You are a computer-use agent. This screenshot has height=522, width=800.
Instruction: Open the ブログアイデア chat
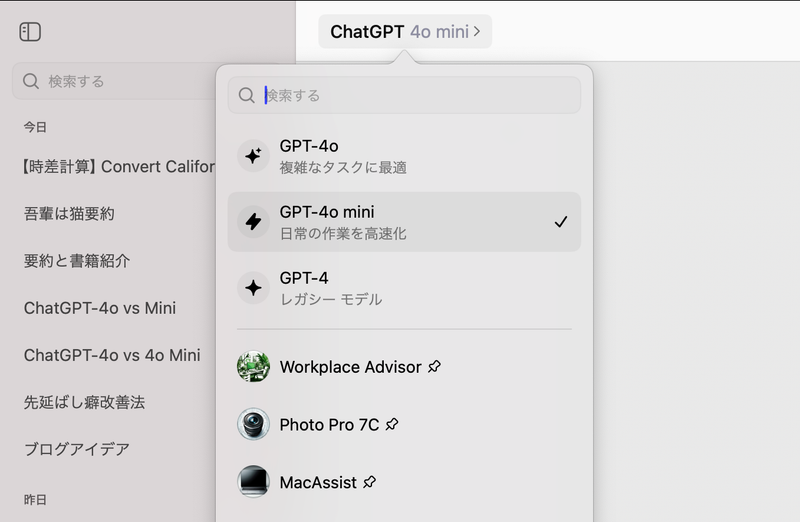point(77,449)
